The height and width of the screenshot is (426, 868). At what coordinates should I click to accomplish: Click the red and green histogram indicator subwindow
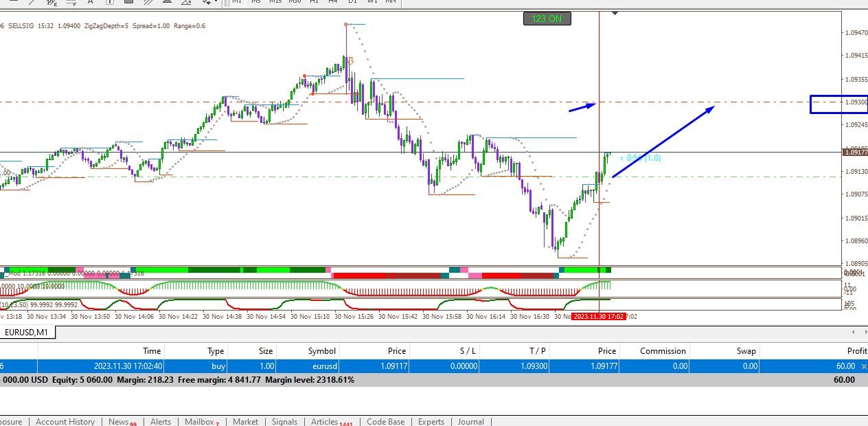tap(420, 288)
